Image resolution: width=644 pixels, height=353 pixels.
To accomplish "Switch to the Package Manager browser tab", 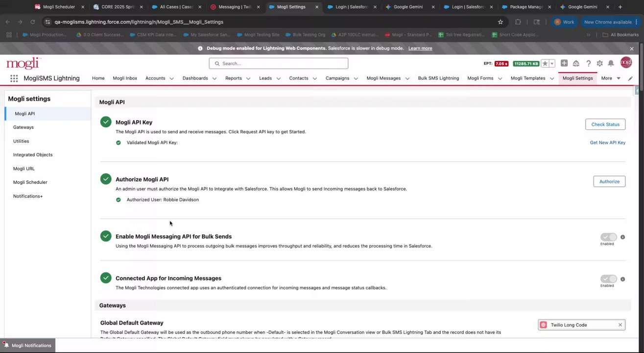I will click(526, 7).
